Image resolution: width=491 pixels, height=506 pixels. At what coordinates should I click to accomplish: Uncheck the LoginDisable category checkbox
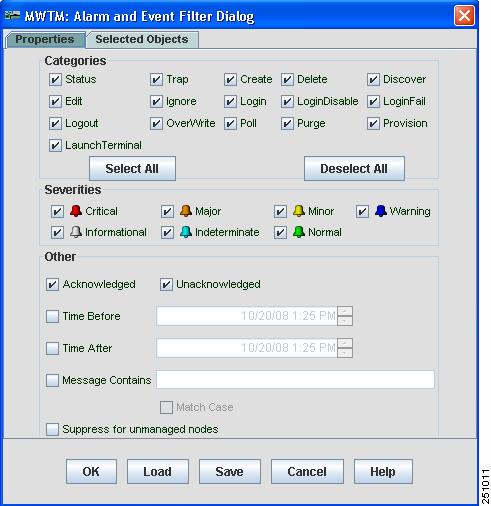pos(287,102)
